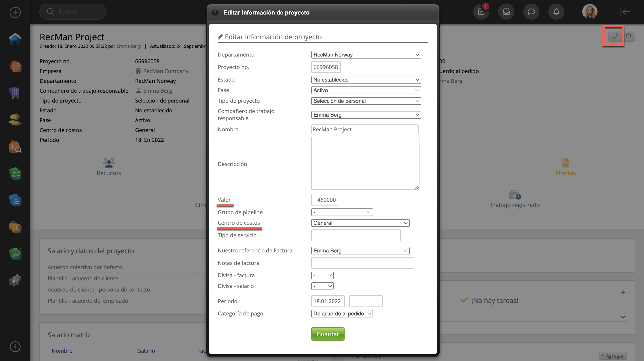Click the plus add icon top-left
Viewport: 644px width, 361px height.
(x=15, y=12)
